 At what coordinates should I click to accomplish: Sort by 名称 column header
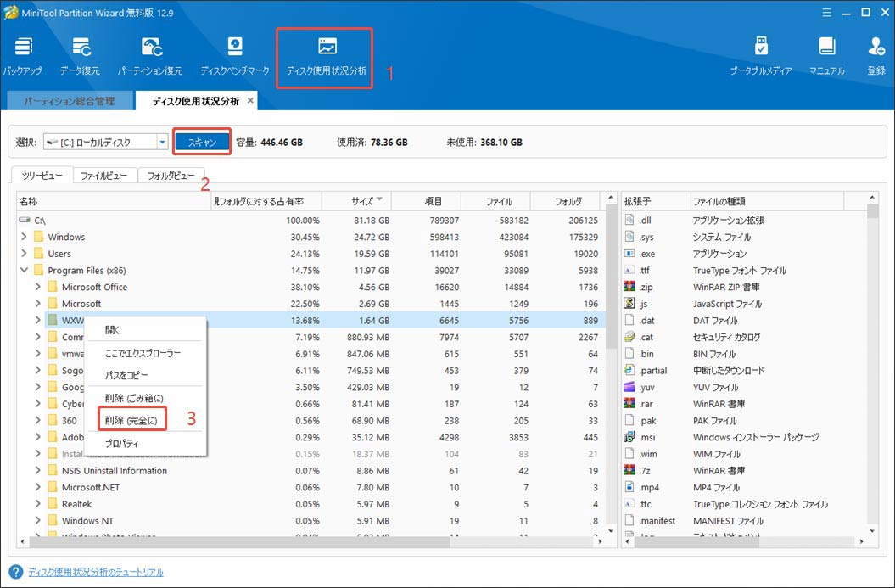click(x=114, y=201)
